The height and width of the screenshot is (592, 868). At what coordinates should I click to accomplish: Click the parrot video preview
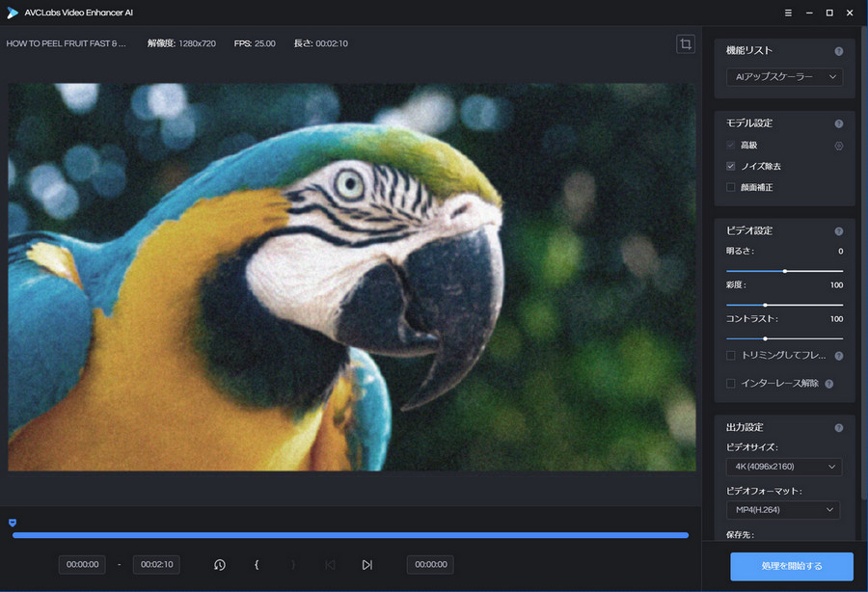[x=351, y=277]
